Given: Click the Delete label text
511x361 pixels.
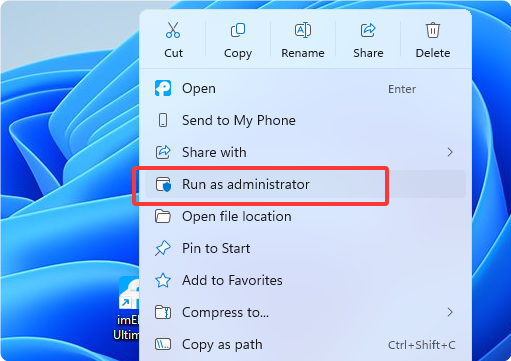Looking at the screenshot, I should coord(433,53).
